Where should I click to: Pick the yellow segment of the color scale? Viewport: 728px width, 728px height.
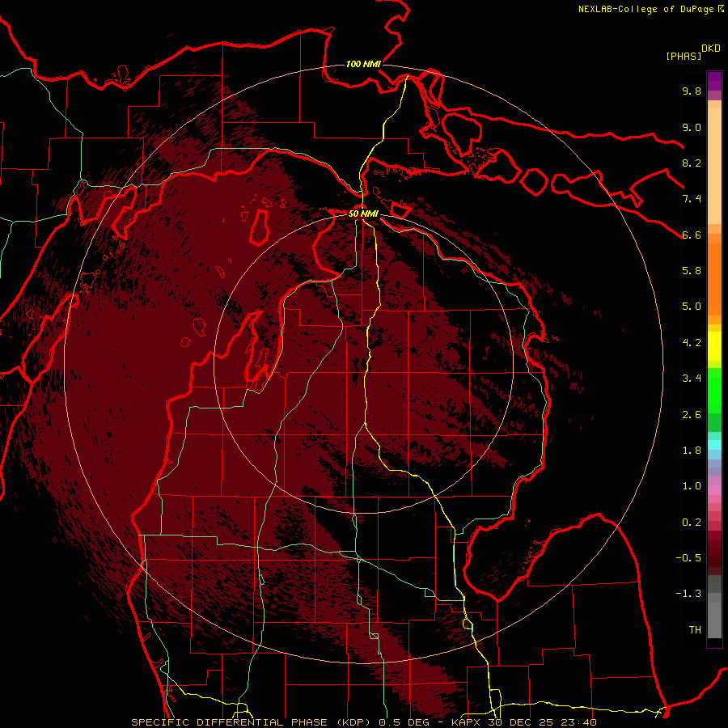714,346
